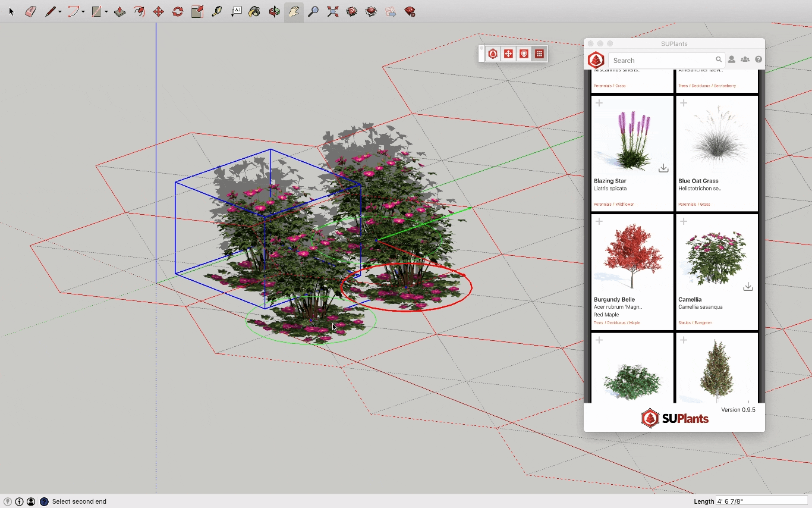Click the SUPlants logo in the floating toolbar
The width and height of the screenshot is (812, 508).
(x=493, y=54)
